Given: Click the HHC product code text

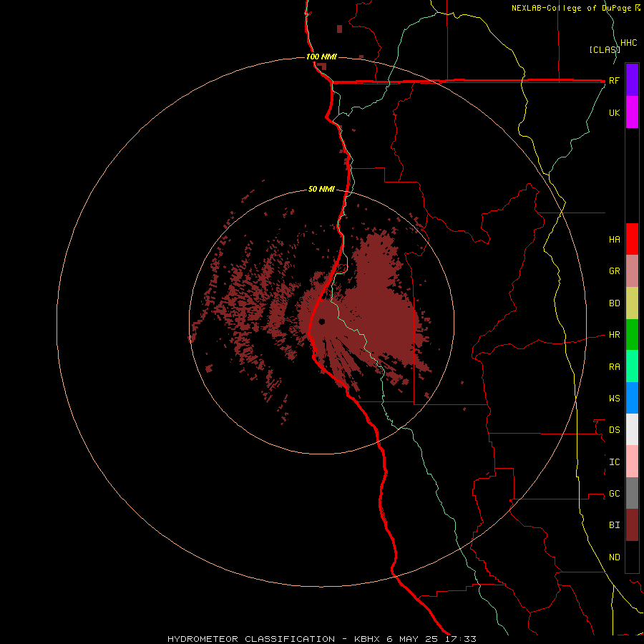Looking at the screenshot, I should [x=628, y=43].
